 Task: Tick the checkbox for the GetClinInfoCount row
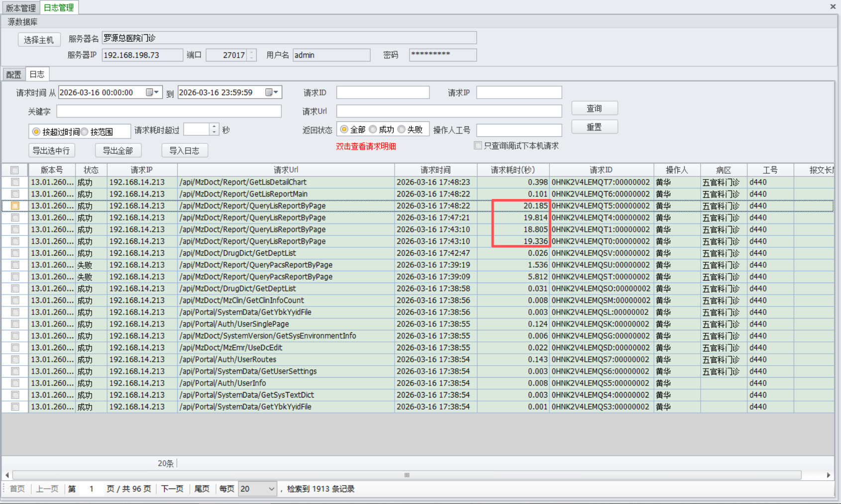click(x=15, y=301)
